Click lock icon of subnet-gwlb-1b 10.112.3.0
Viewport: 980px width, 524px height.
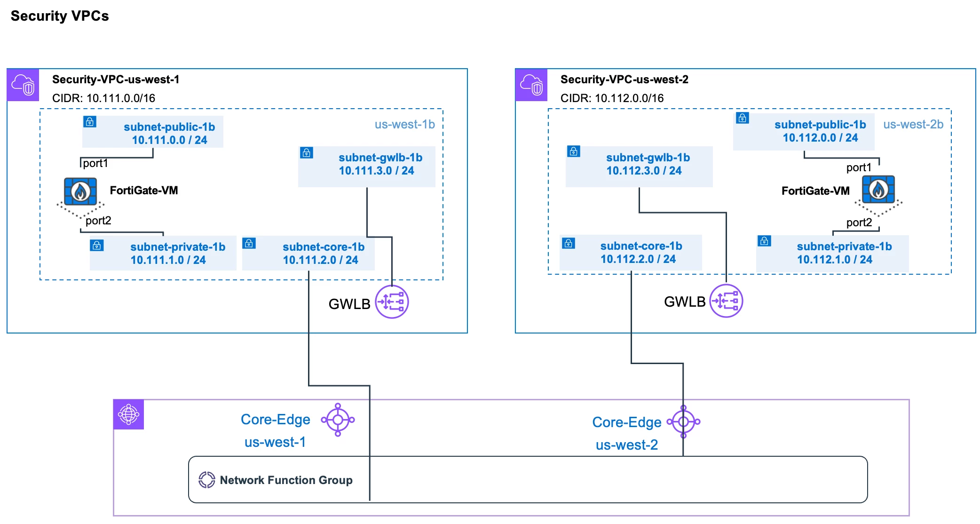574,151
